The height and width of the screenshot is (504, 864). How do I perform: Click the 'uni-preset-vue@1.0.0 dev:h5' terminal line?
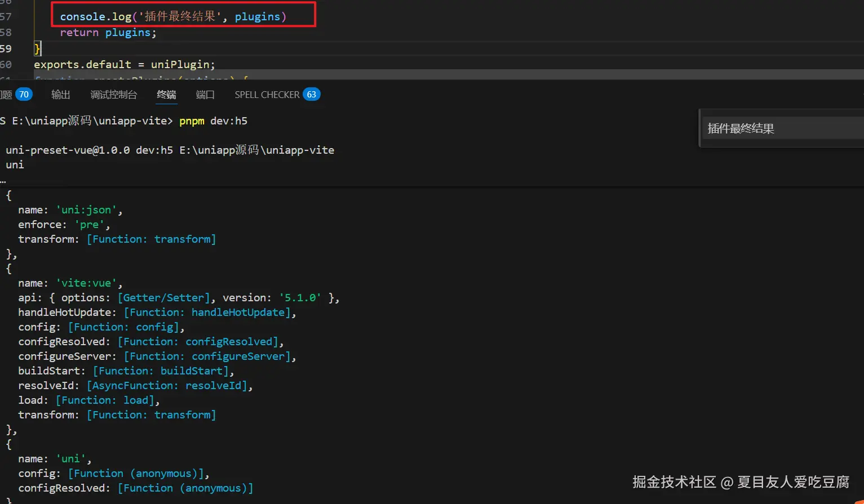pos(170,150)
